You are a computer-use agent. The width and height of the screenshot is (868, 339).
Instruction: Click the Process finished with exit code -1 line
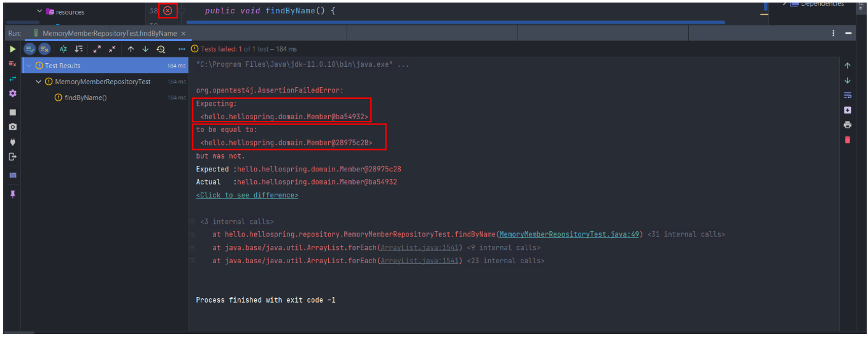265,299
